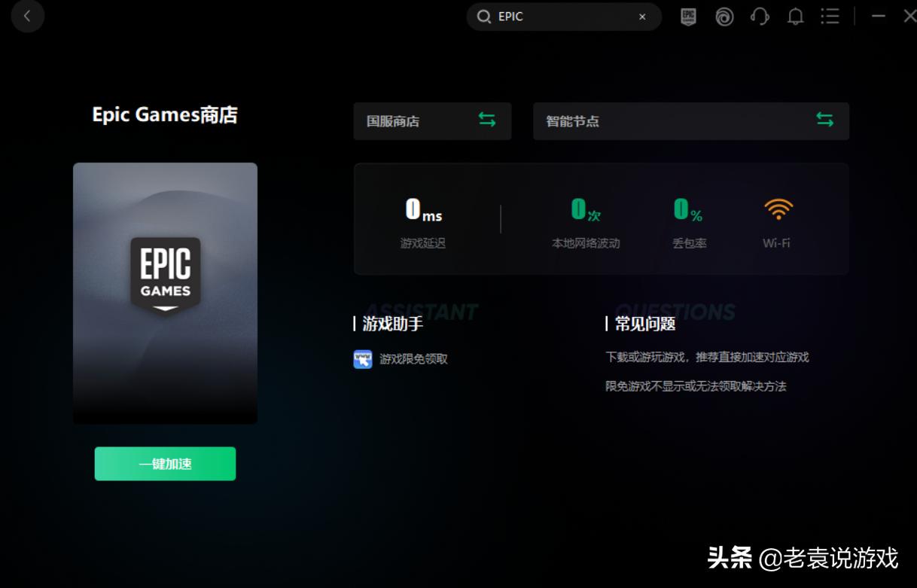917x588 pixels.
Task: Start acceleration with 一键加速 button
Action: point(165,464)
